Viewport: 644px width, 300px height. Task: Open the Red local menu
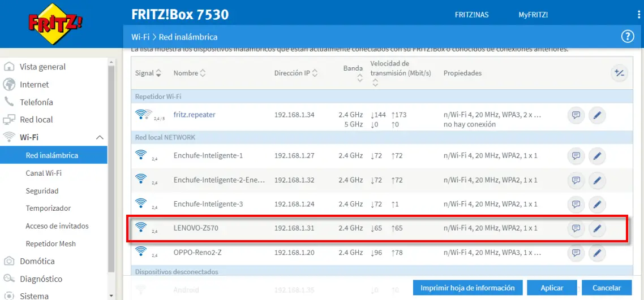pyautogui.click(x=36, y=120)
